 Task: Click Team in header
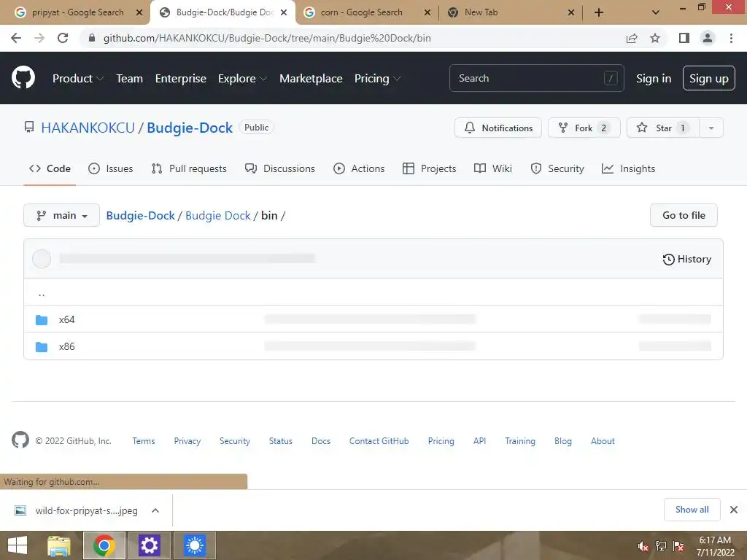[130, 79]
